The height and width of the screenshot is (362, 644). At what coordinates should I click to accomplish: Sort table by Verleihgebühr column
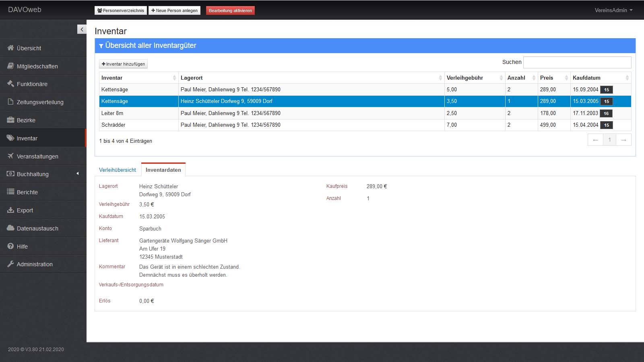(475, 78)
